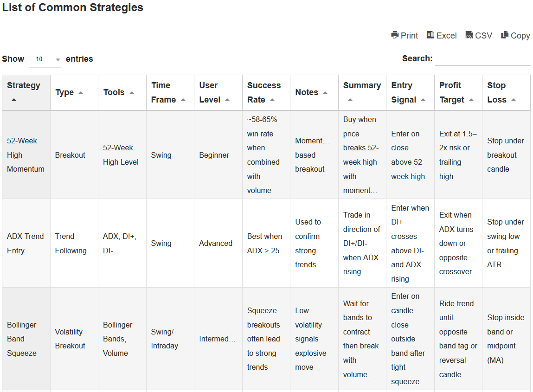Sort table by User Level header
The image size is (533, 392).
pyautogui.click(x=214, y=92)
